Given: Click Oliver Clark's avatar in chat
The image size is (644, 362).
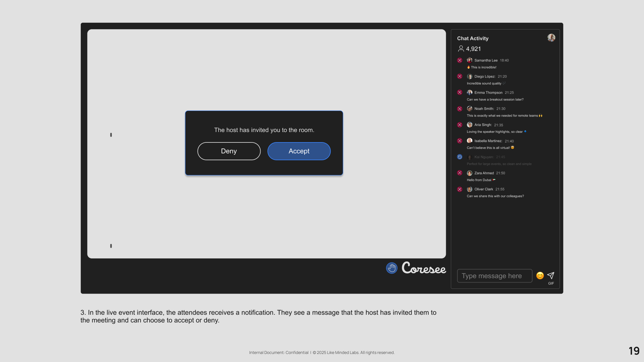Looking at the screenshot, I should [x=470, y=189].
